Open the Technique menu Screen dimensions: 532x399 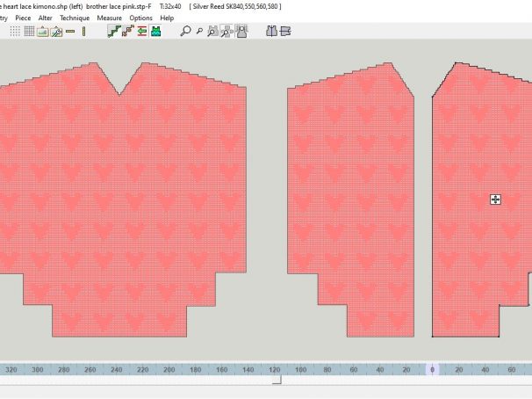pyautogui.click(x=75, y=18)
